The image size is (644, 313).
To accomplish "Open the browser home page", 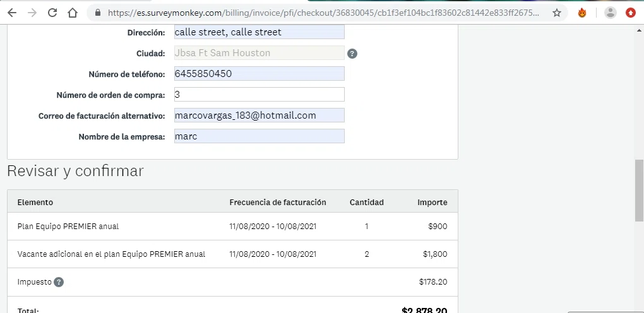I will tap(72, 13).
